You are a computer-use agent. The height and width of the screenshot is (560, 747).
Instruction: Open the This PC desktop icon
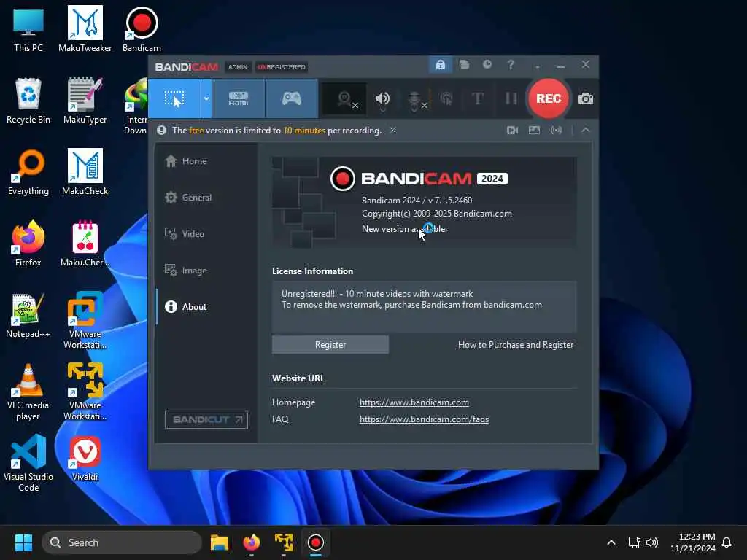[28, 29]
